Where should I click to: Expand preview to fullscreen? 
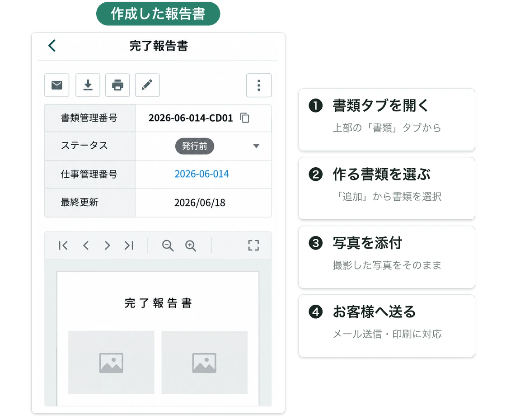tap(253, 245)
